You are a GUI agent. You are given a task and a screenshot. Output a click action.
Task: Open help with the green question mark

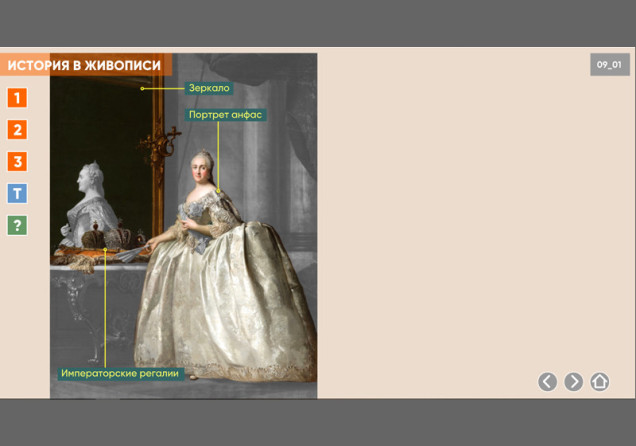tap(17, 226)
